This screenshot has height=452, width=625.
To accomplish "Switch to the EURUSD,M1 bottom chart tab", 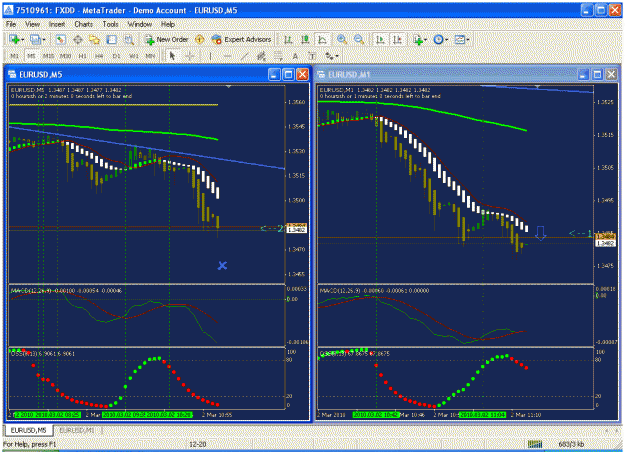I will click(77, 430).
